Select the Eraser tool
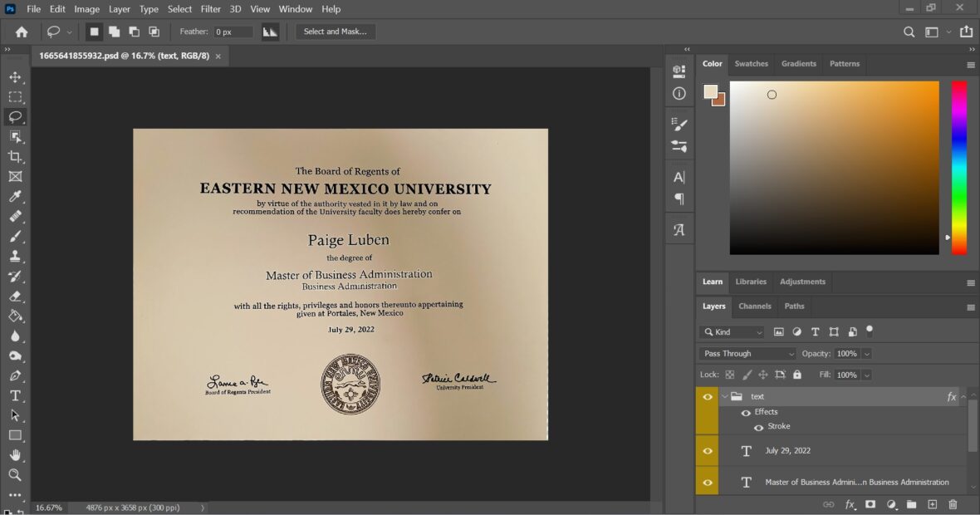980x515 pixels. (15, 297)
